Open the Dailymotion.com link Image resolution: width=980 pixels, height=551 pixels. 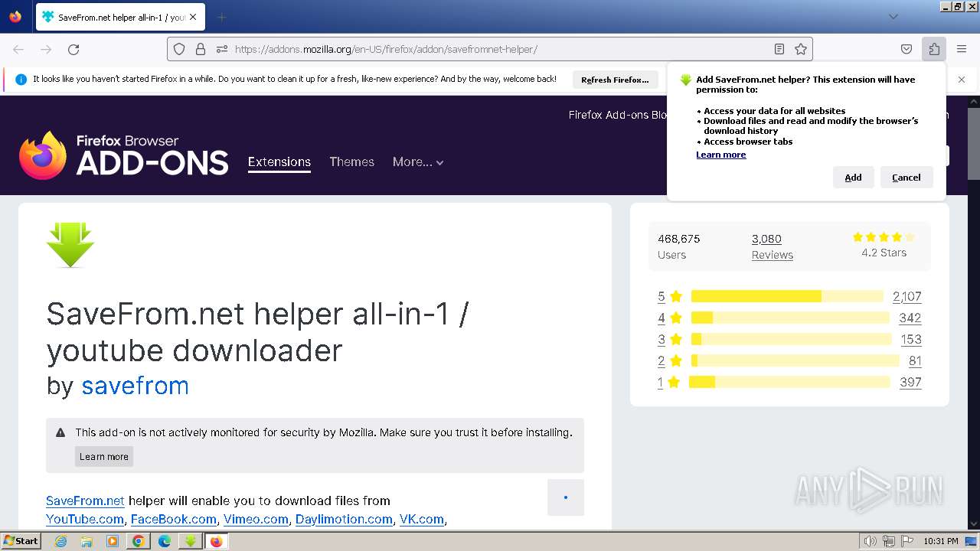tap(344, 519)
